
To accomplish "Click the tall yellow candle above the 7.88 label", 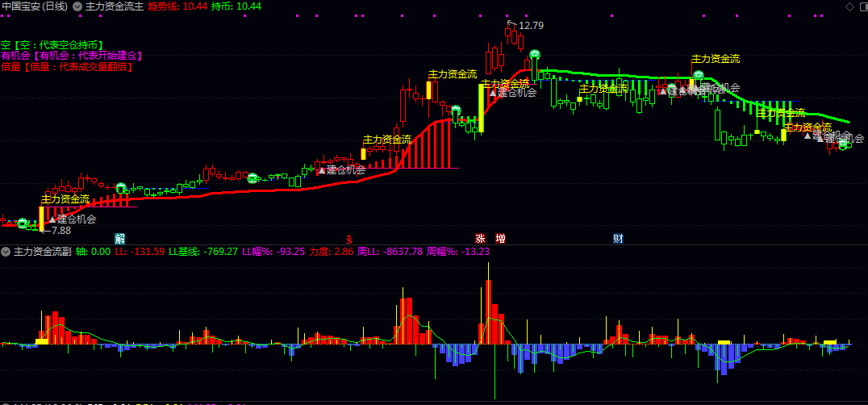I will pyautogui.click(x=41, y=218).
